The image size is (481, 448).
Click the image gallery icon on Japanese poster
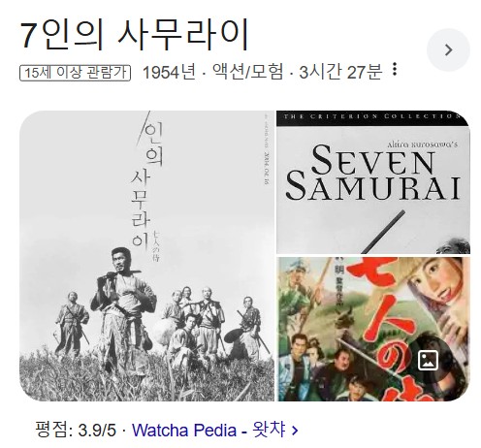(429, 360)
